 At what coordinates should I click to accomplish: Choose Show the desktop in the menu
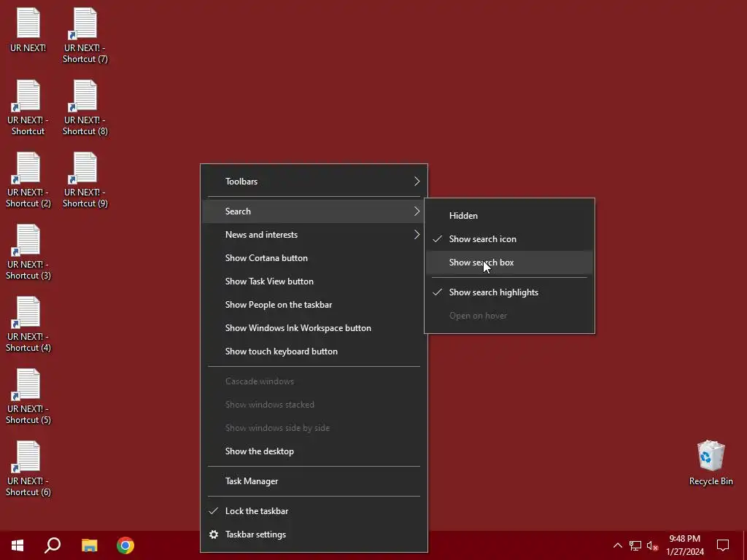[314, 451]
